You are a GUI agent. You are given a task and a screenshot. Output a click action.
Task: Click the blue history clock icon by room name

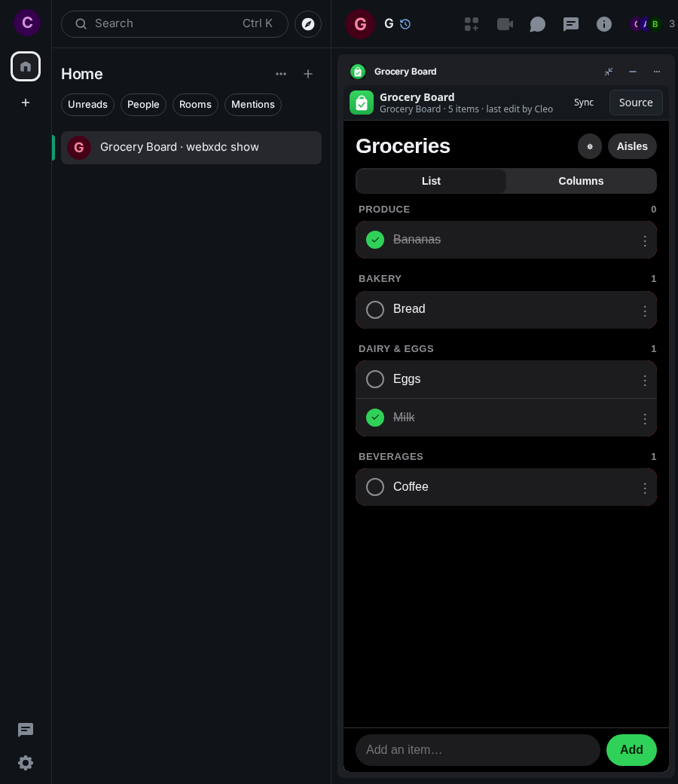point(405,24)
